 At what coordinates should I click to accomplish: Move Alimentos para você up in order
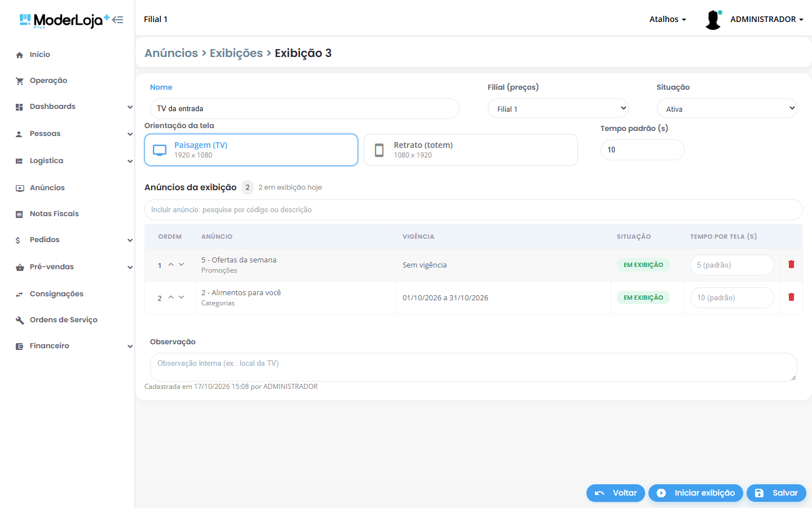(x=171, y=297)
